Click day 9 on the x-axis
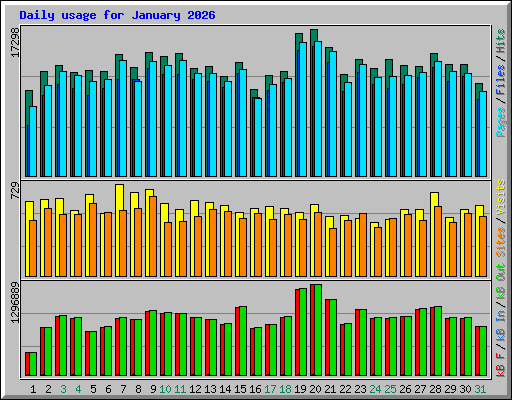512x400 pixels. click(x=153, y=389)
